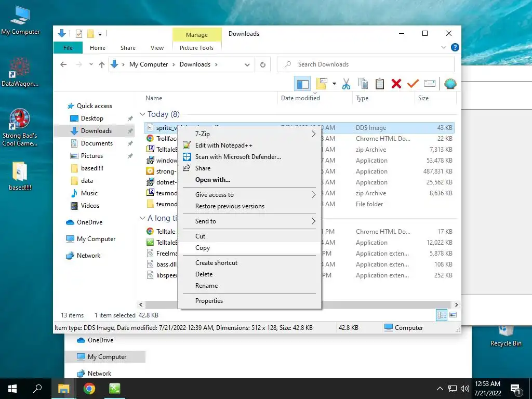Viewport: 532px width, 399px height.
Task: Toggle the navigation pane toolbar icon
Action: tap(303, 84)
